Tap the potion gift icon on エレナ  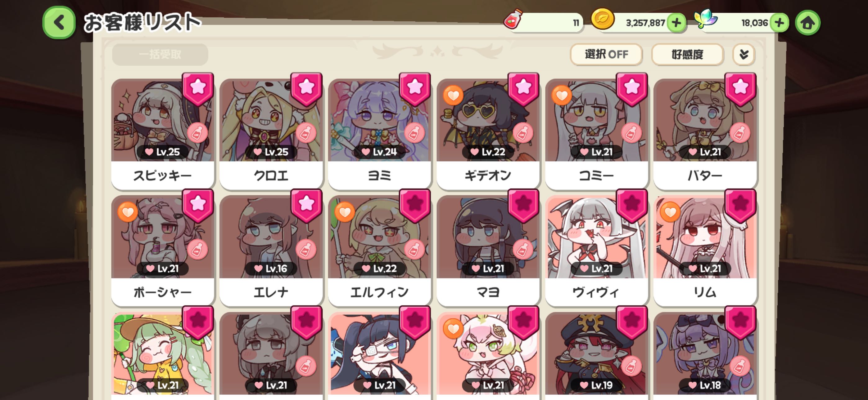click(306, 250)
